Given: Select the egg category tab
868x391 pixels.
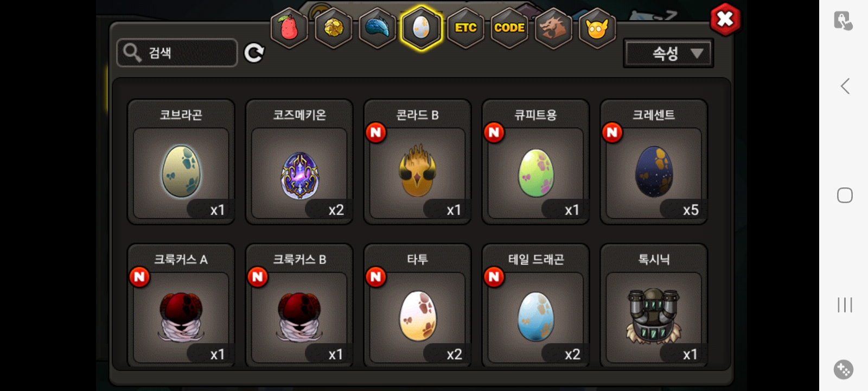Looking at the screenshot, I should click(422, 28).
